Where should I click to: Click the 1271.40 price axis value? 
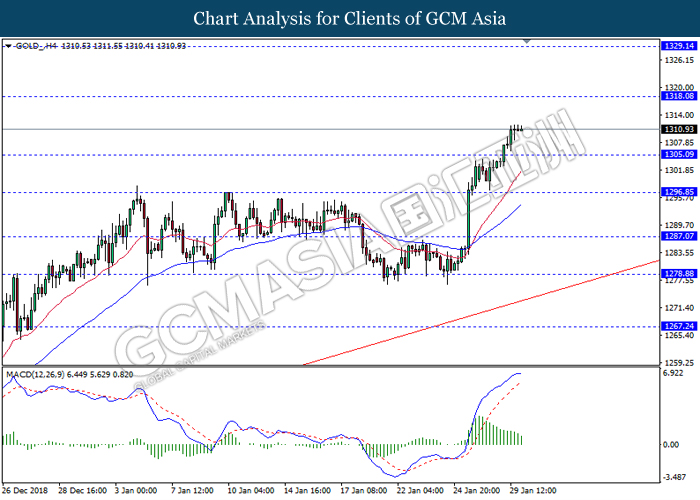click(x=679, y=308)
